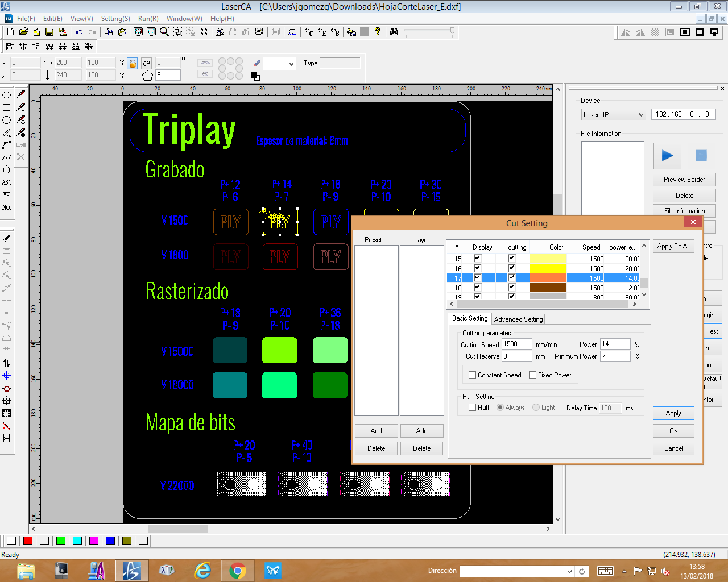728x582 pixels.
Task: Open help with the question mark icon
Action: click(x=378, y=32)
